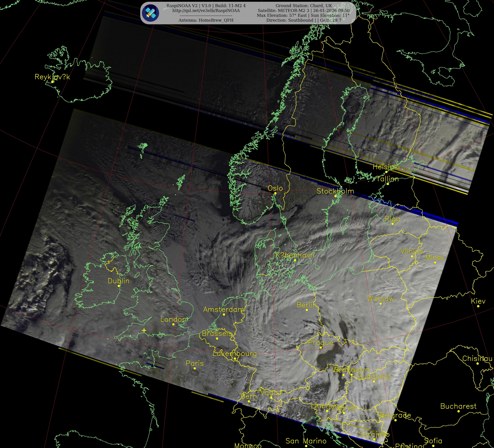
Task: Click the Kiev city marker dot
Action: click(x=478, y=306)
